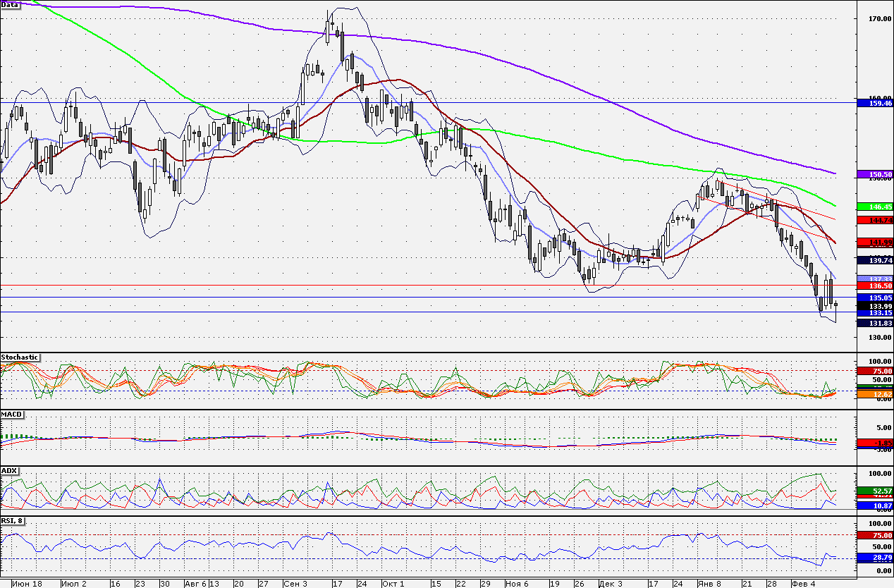Viewport: 894px width, 588px height.
Task: Select the Stochastic indicator panel label
Action: click(20, 357)
